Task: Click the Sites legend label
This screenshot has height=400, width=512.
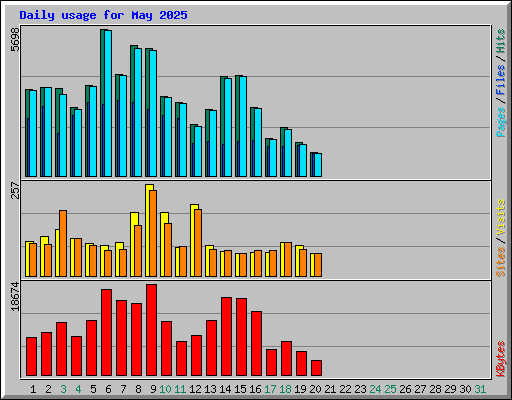Action: pos(501,262)
